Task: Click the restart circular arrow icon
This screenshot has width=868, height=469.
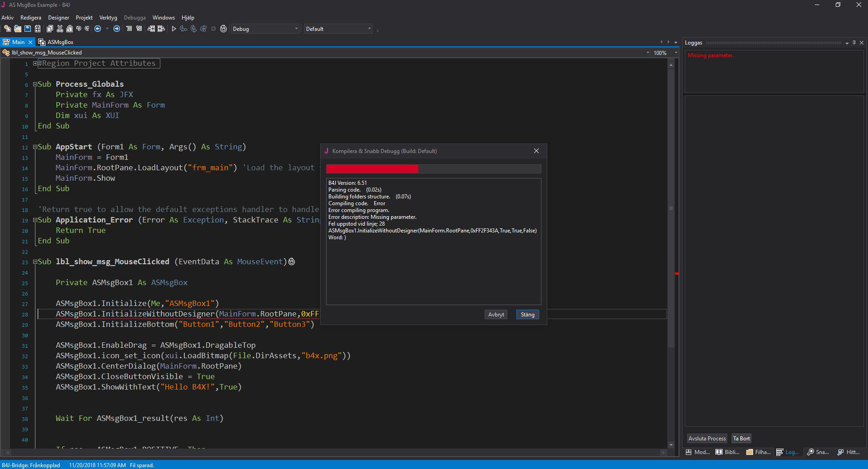Action: coord(223,29)
